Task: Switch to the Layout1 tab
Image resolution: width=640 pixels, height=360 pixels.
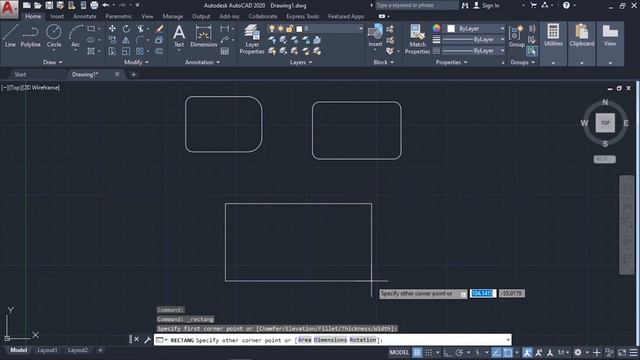Action: 47,350
